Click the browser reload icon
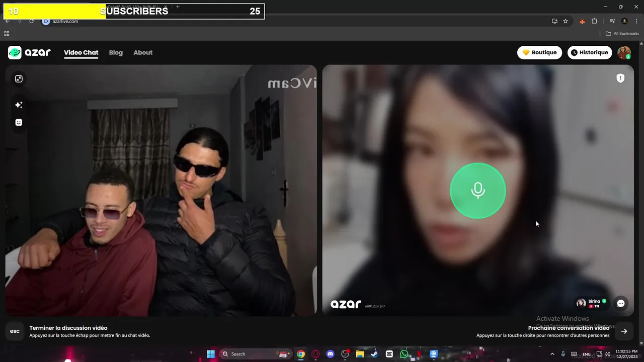The height and width of the screenshot is (362, 644). pyautogui.click(x=31, y=21)
